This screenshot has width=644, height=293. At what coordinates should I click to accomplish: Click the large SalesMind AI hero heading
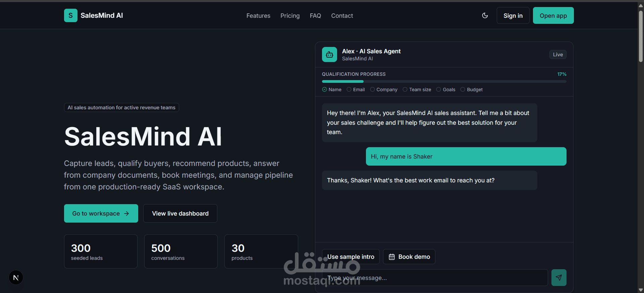[143, 136]
